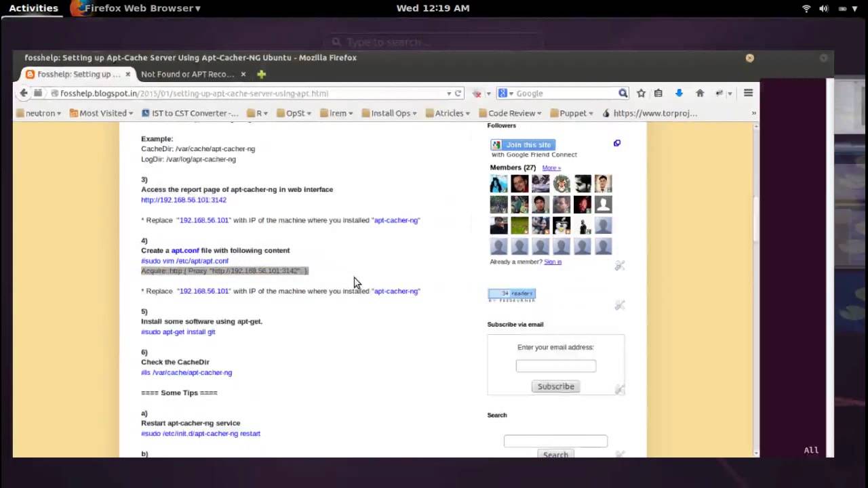Image resolution: width=868 pixels, height=488 pixels.
Task: Click the email address input field
Action: pos(555,366)
